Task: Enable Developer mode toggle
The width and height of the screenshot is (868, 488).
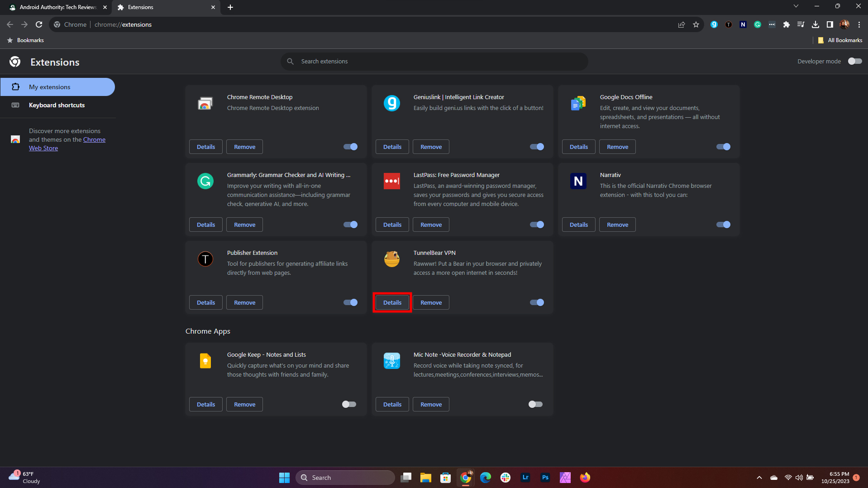Action: point(854,61)
